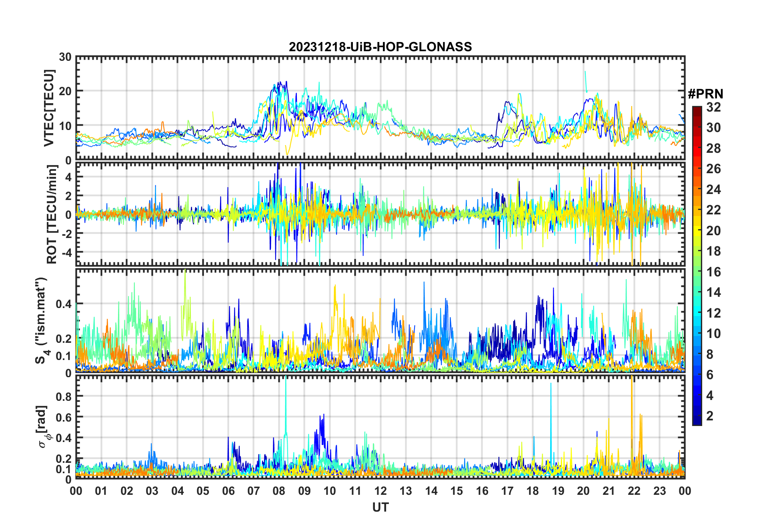Image resolution: width=761 pixels, height=532 pixels.
Task: Click colorbar tick label 2
Action: coord(710,416)
